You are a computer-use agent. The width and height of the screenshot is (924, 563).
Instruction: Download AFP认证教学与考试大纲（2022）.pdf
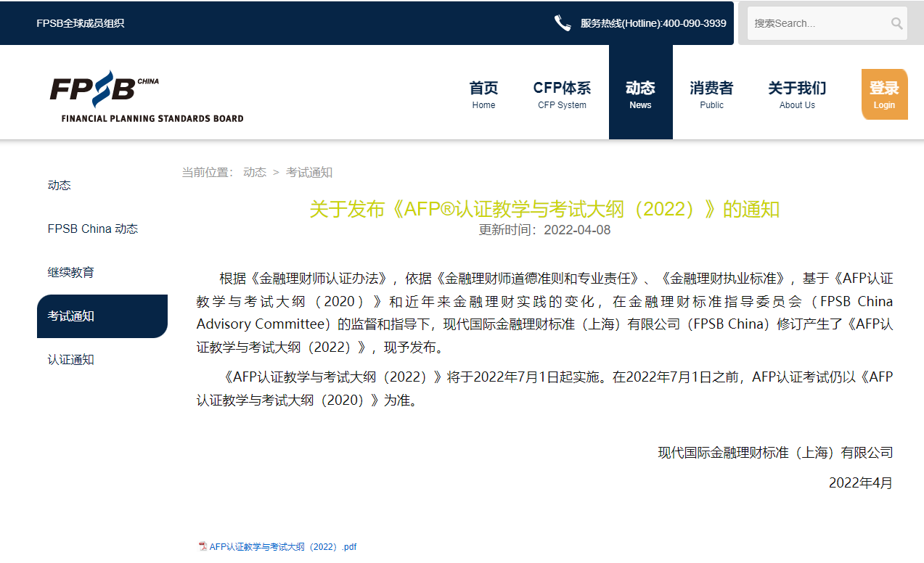[x=283, y=547]
